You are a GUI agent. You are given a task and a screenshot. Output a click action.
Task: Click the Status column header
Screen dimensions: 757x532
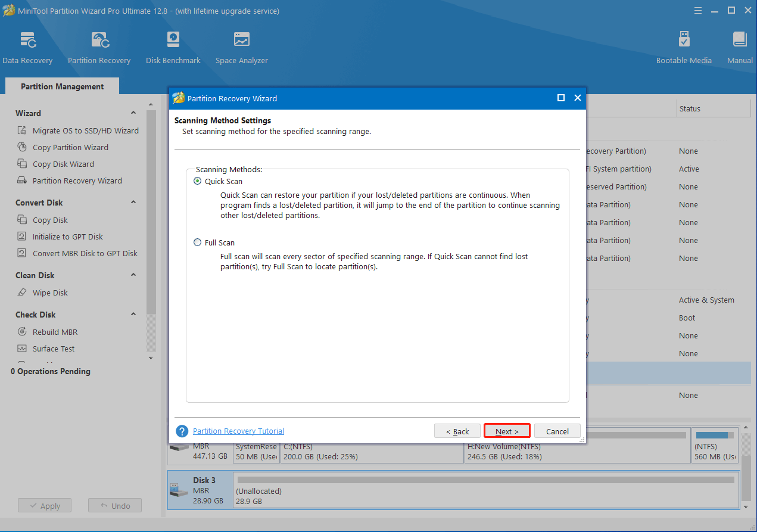(714, 108)
